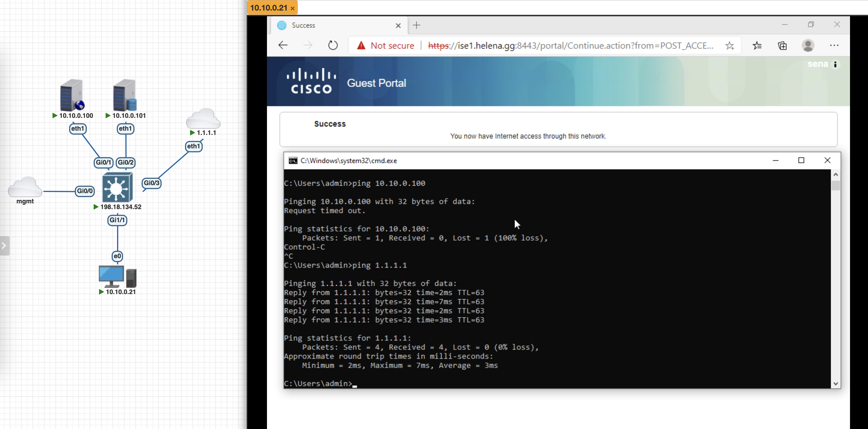The image size is (868, 429).
Task: Click the browser profile avatar
Action: 808,45
